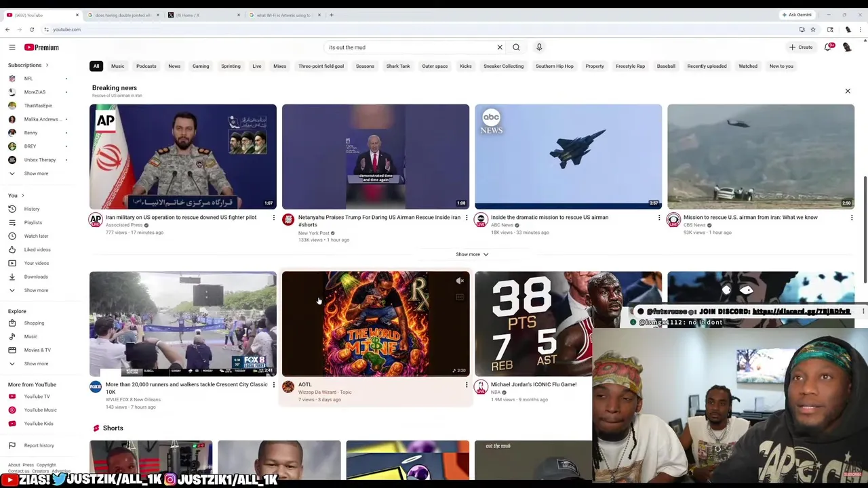Expand Breaking news with Show more
868x488 pixels.
[x=472, y=254]
